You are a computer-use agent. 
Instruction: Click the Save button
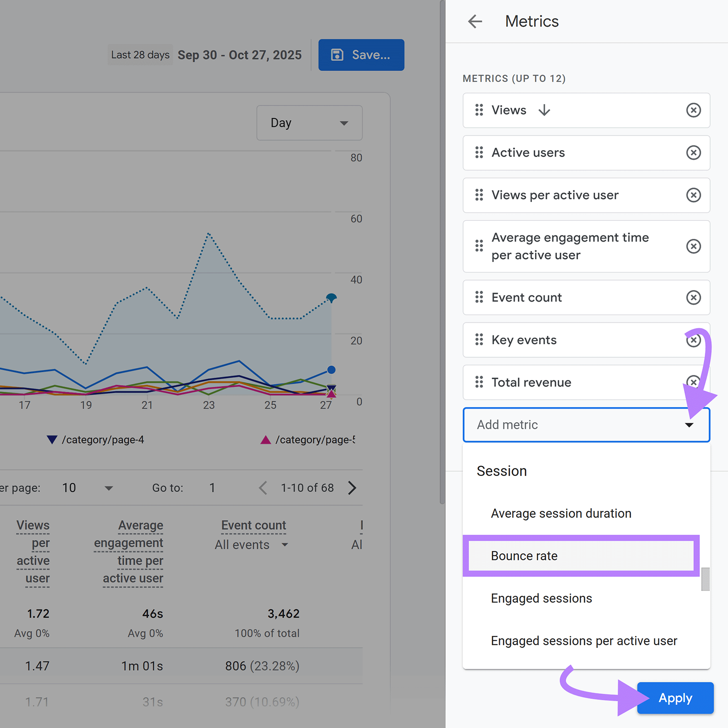[361, 55]
